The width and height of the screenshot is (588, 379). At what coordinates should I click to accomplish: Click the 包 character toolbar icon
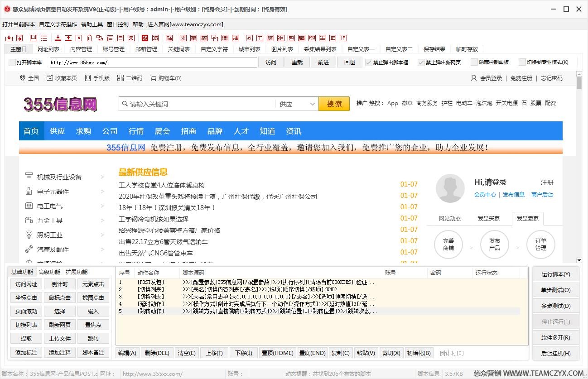tap(291, 38)
